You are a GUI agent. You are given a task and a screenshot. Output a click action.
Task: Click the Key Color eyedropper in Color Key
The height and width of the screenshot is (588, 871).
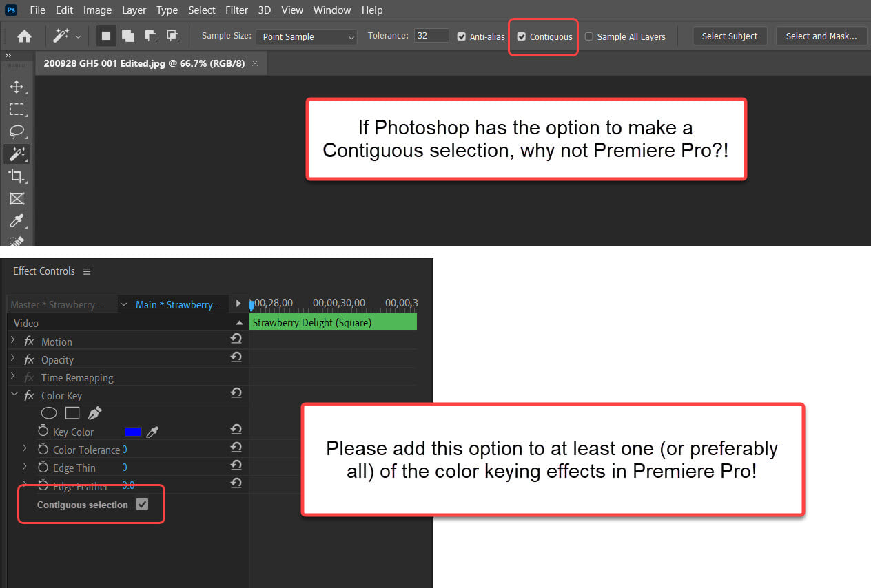point(153,432)
